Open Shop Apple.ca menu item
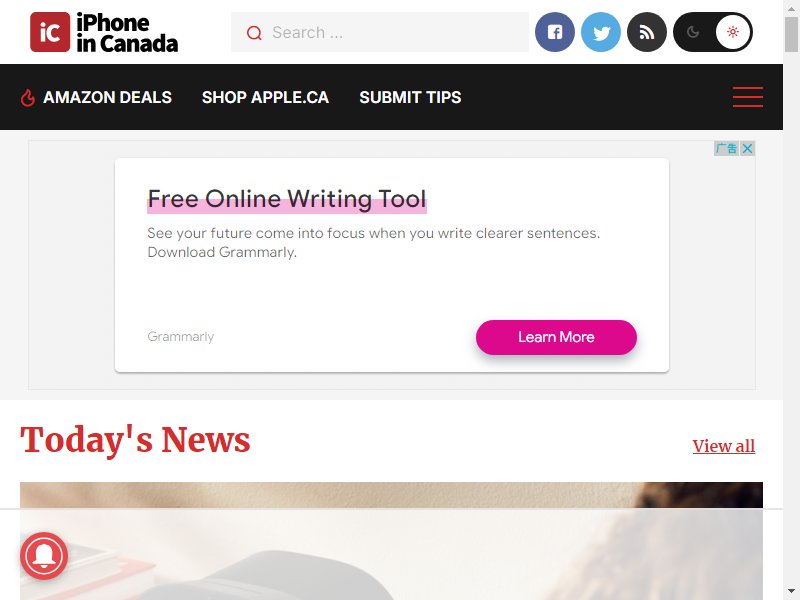Image resolution: width=800 pixels, height=600 pixels. click(x=265, y=97)
